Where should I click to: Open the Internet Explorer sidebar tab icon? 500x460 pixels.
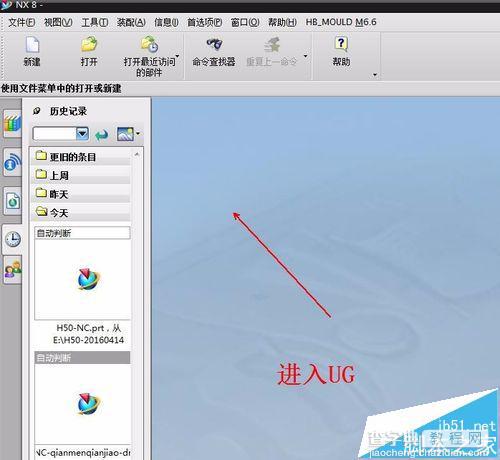pos(12,162)
